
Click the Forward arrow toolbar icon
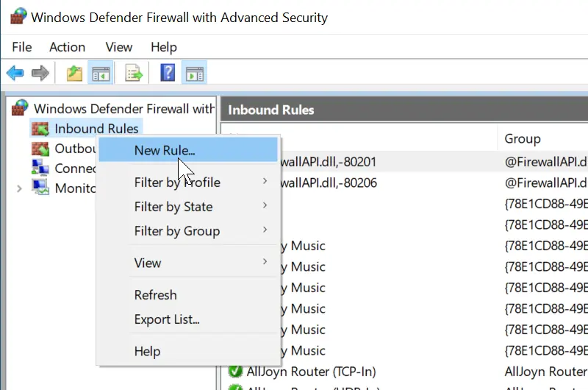pos(40,73)
